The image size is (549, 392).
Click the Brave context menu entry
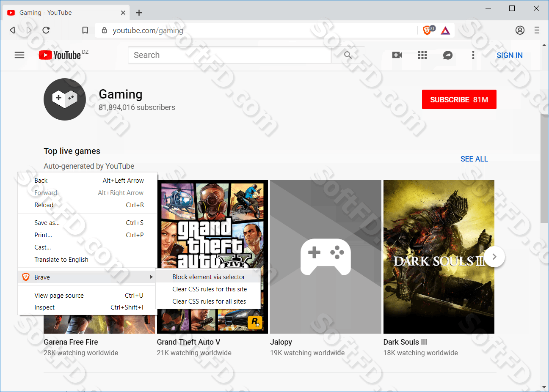87,277
